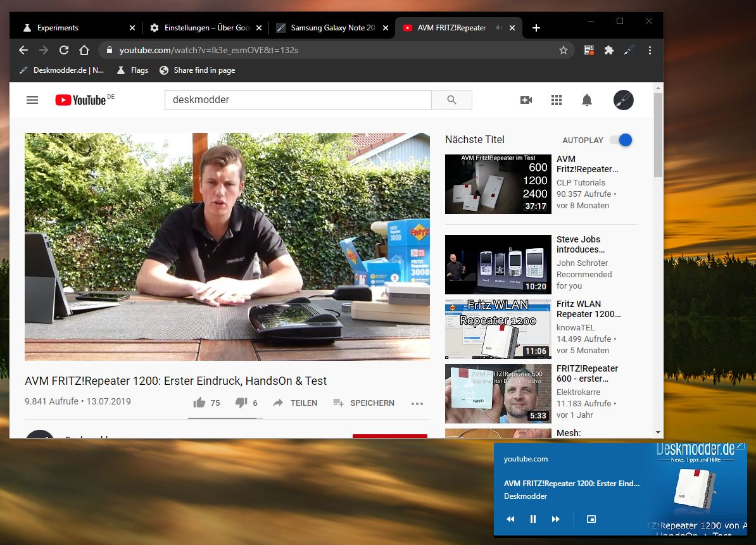Image resolution: width=756 pixels, height=545 pixels.
Task: Click 'Deskmodder' artist in the media popup
Action: point(526,496)
